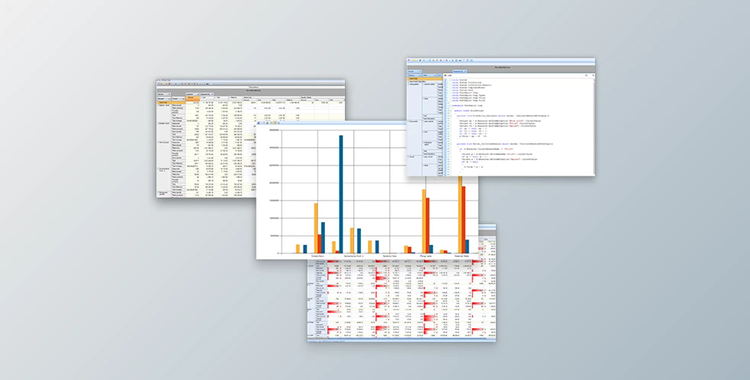Select orange highlighted column header in pivot table window
Screen dimensions: 750x380
tap(193, 99)
